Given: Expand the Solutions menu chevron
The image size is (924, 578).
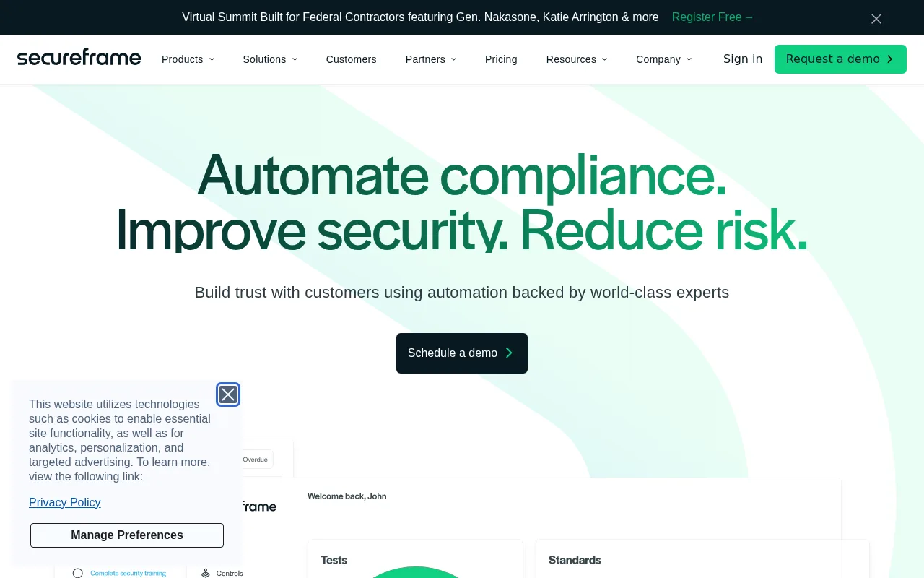Looking at the screenshot, I should [295, 59].
